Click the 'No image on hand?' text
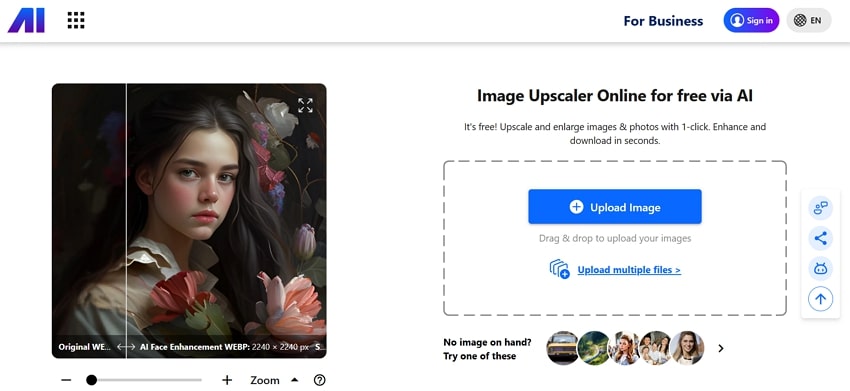 (x=487, y=342)
